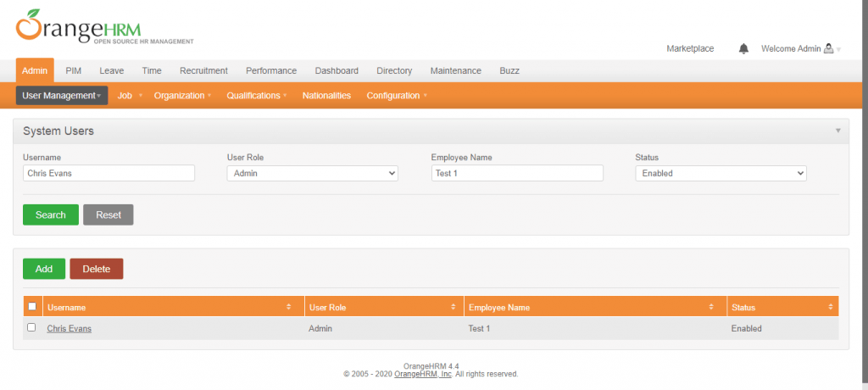868x390 pixels.
Task: Open the Recruitment tab
Action: (203, 70)
